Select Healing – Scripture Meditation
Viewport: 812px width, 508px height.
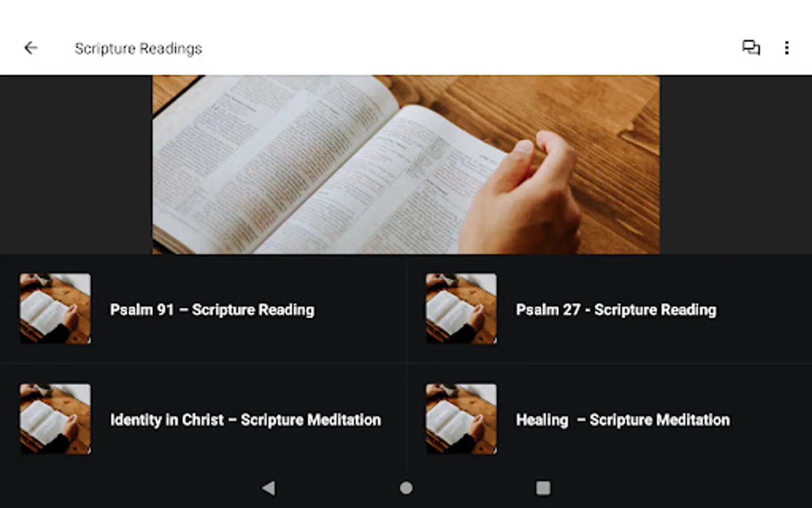tap(623, 420)
